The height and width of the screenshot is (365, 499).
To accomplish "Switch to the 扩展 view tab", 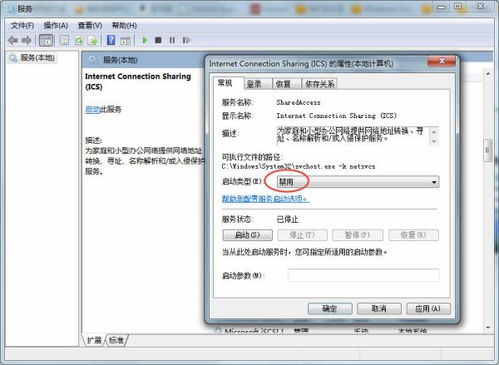I will point(94,340).
